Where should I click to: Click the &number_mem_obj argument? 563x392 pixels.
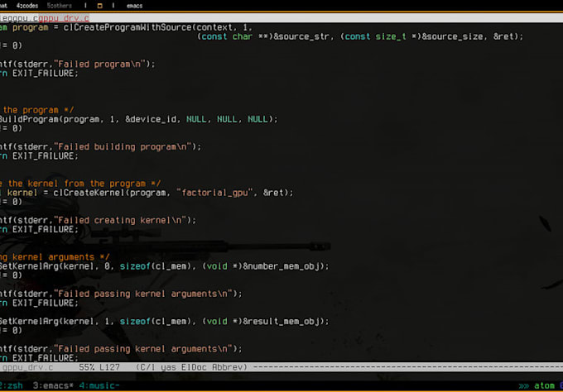(281, 266)
